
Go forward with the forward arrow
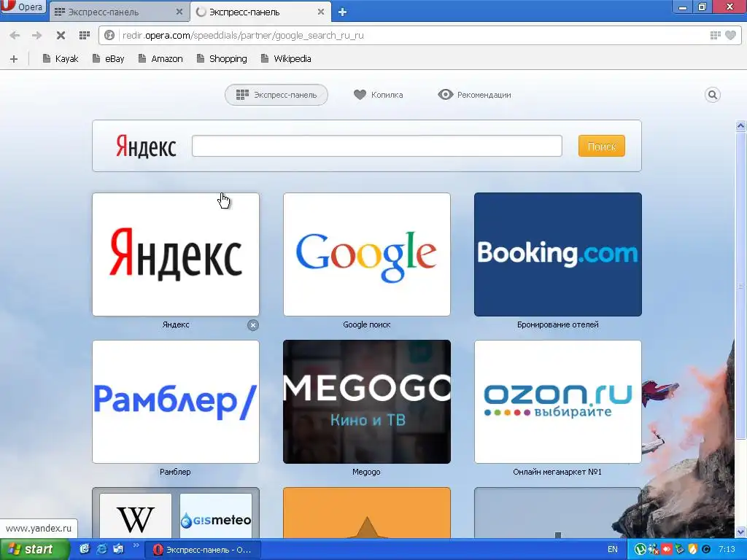[x=36, y=35]
